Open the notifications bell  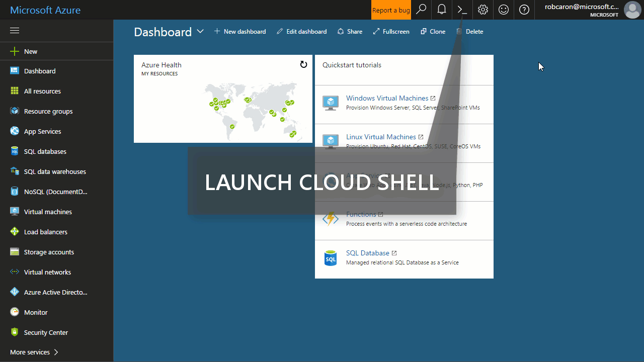[x=442, y=10]
